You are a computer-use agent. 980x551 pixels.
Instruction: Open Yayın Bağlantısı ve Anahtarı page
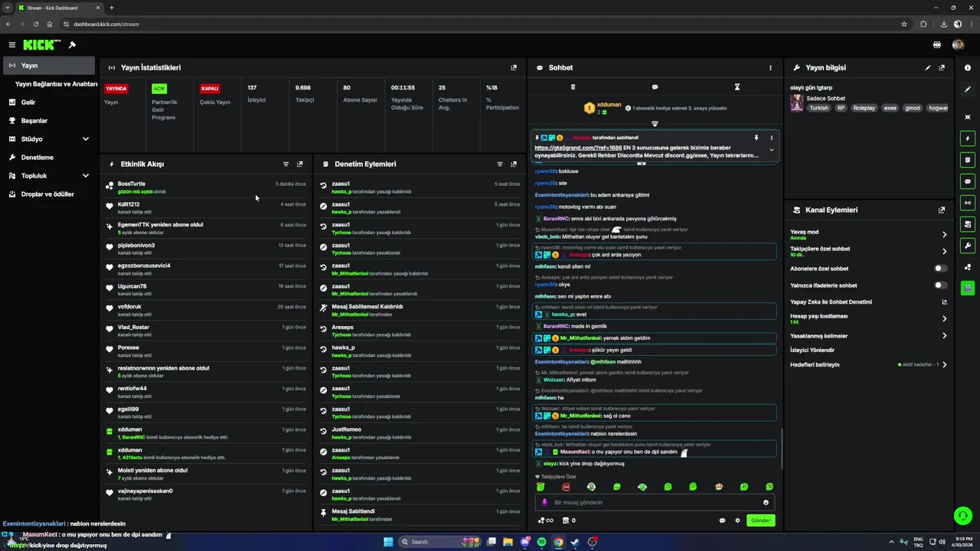click(x=56, y=84)
